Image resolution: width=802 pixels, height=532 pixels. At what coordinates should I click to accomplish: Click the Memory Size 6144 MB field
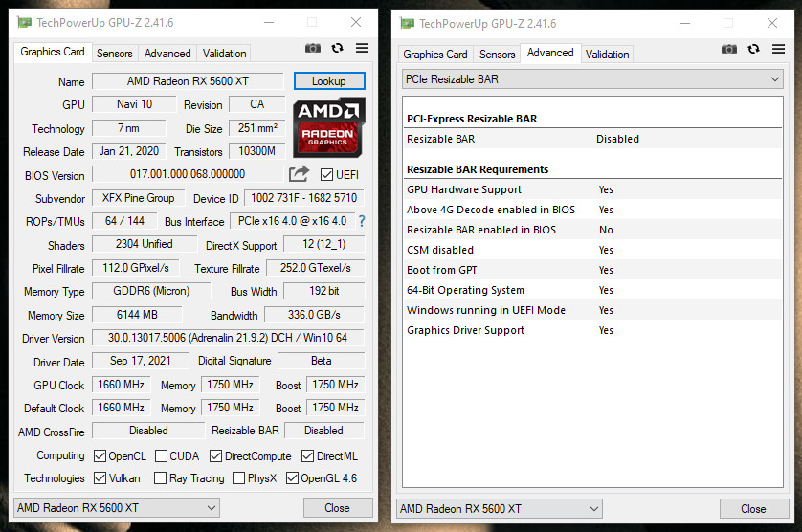137,315
